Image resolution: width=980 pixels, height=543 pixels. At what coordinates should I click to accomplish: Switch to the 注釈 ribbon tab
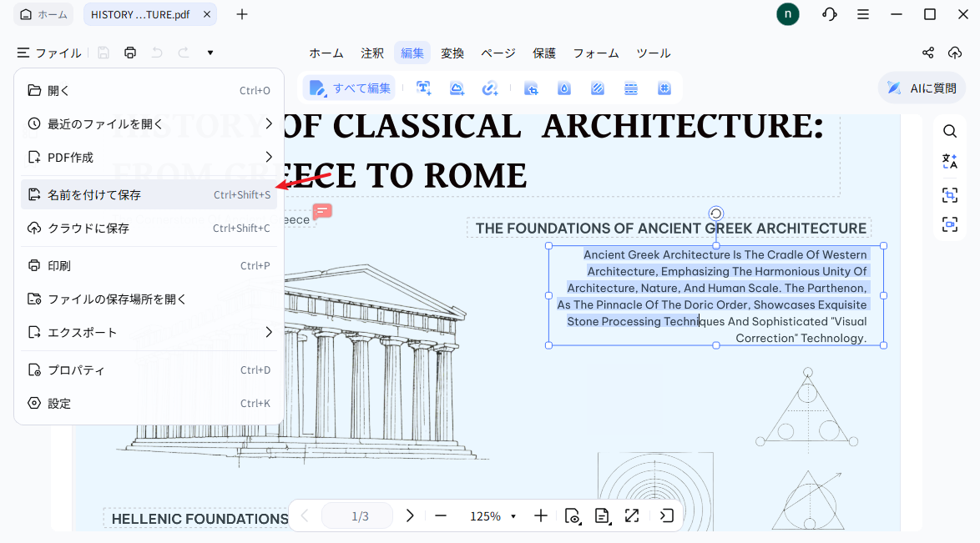pos(372,53)
